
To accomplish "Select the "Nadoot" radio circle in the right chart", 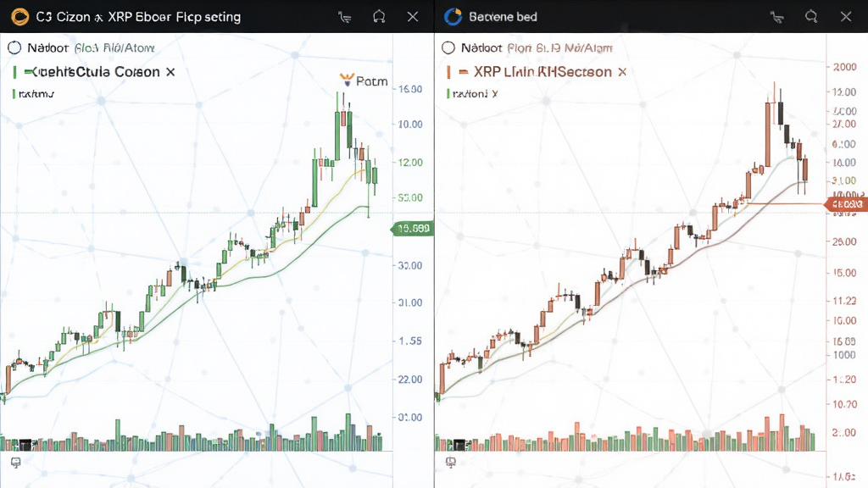I will click(x=448, y=48).
